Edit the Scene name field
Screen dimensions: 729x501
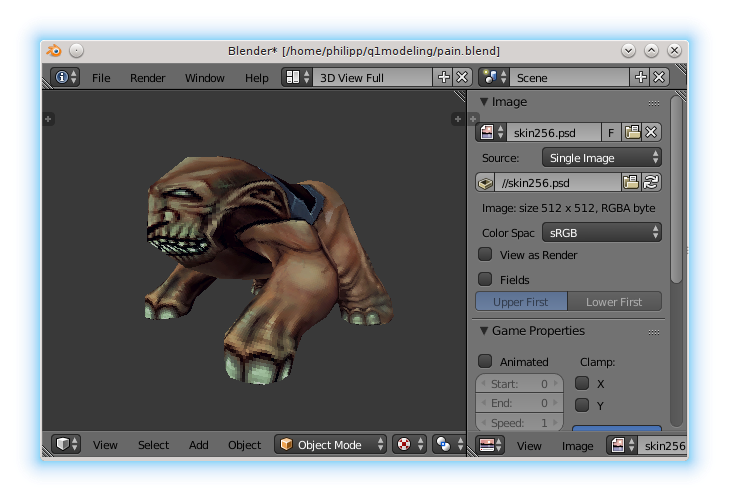570,77
